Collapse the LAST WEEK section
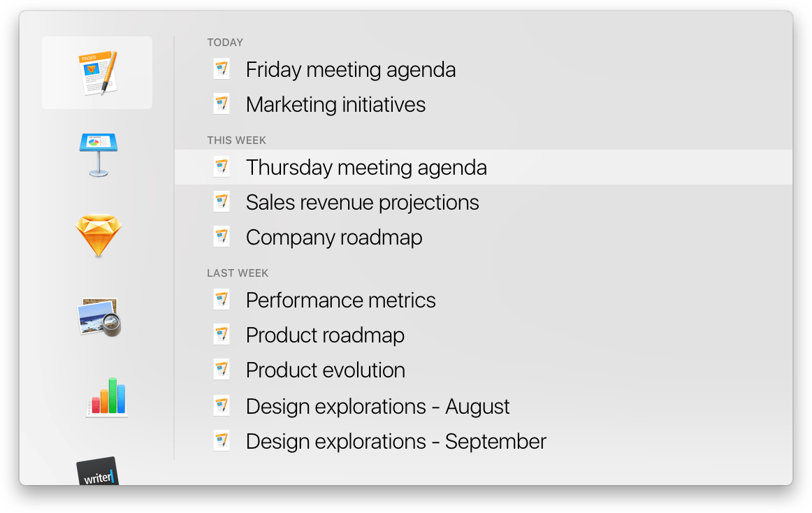This screenshot has height=513, width=812. (238, 273)
